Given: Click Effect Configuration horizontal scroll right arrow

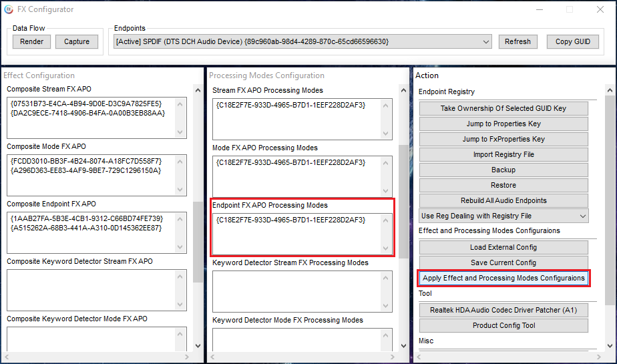Looking at the screenshot, I should [187, 357].
